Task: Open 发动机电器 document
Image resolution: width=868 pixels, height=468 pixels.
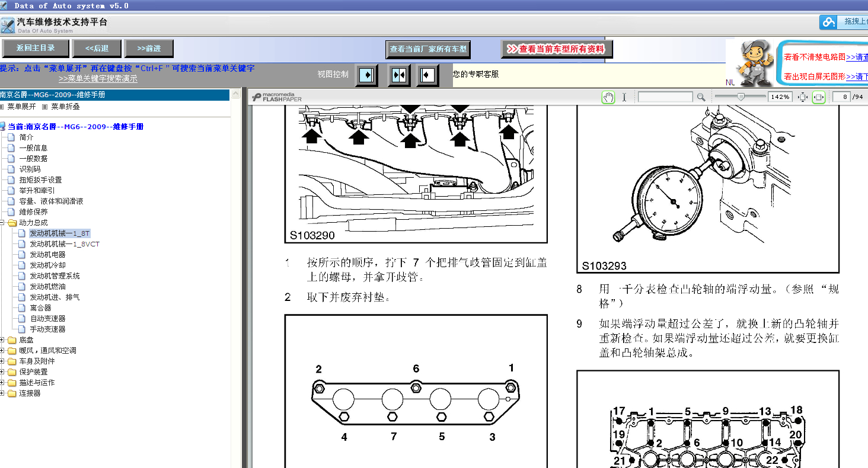Action: (47, 255)
